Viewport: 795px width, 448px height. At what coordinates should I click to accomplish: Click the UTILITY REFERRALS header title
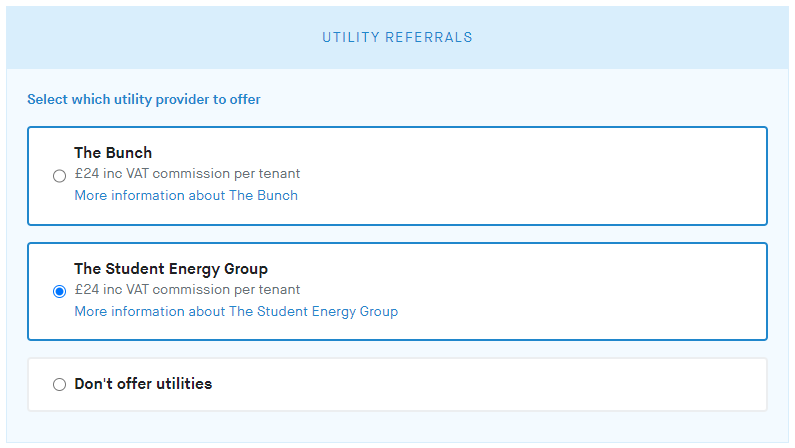point(397,37)
